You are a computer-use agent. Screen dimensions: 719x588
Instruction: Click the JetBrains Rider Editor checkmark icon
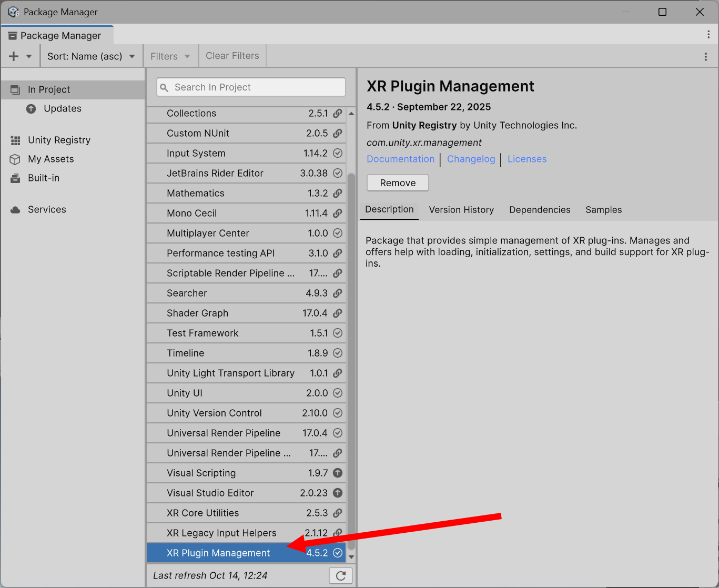338,173
